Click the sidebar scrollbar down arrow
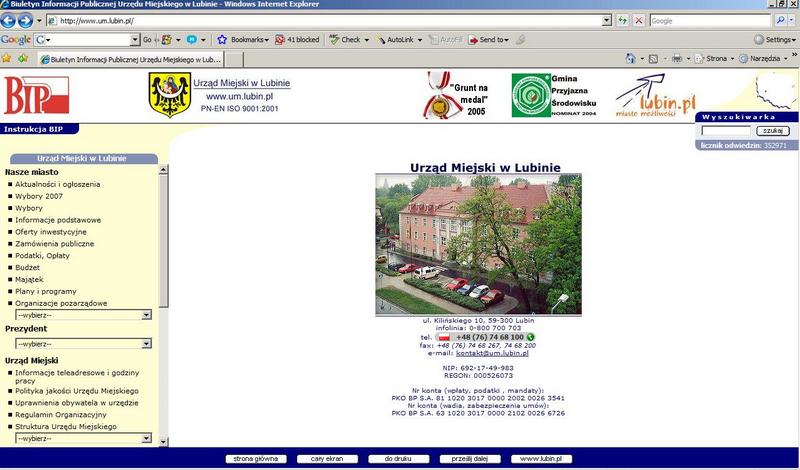The height and width of the screenshot is (470, 800). click(163, 442)
